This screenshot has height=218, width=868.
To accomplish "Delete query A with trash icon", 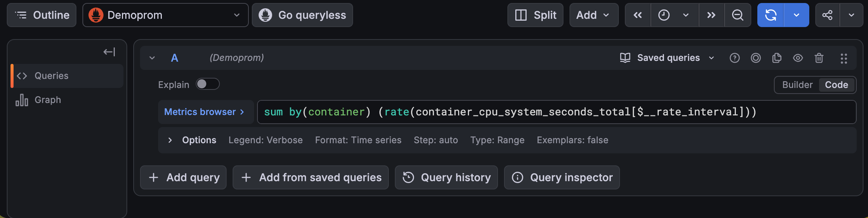I will pos(819,58).
